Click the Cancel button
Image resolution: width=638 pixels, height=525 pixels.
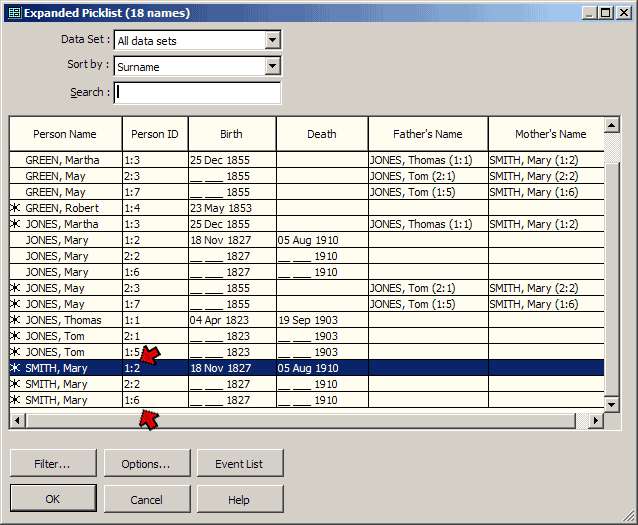click(146, 499)
